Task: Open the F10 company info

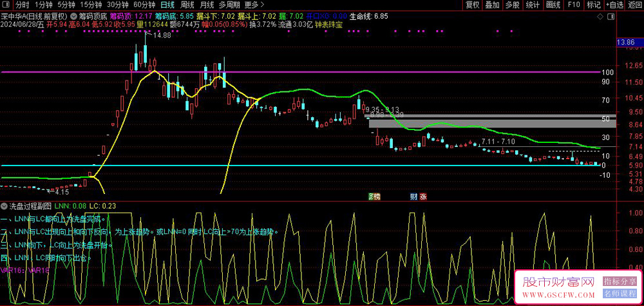Action: [x=574, y=5]
